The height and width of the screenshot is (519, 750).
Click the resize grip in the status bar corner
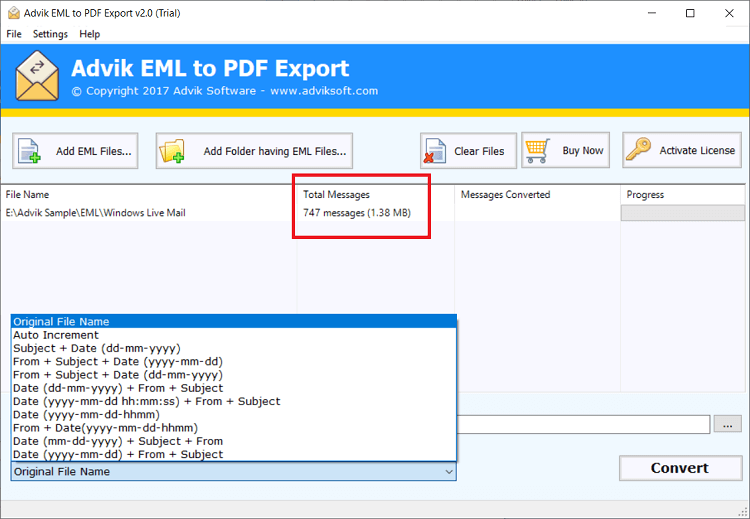[x=743, y=511]
